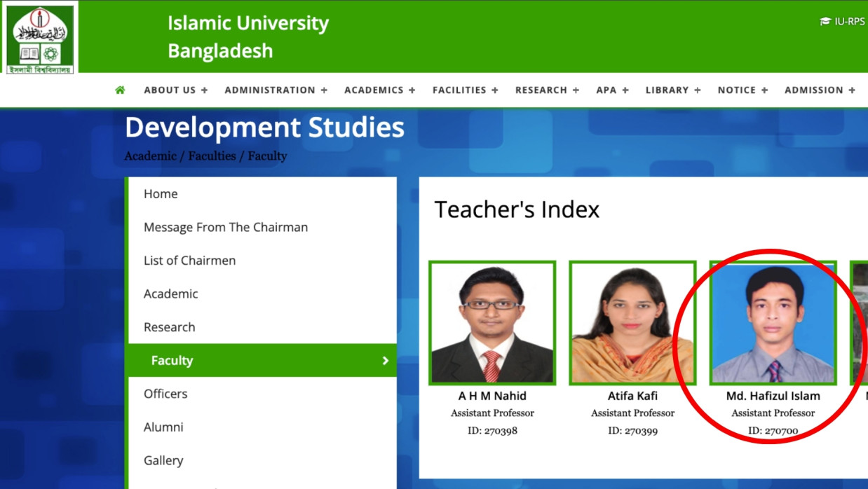Click Assistant Professor under Atifa Kafi

(x=632, y=413)
